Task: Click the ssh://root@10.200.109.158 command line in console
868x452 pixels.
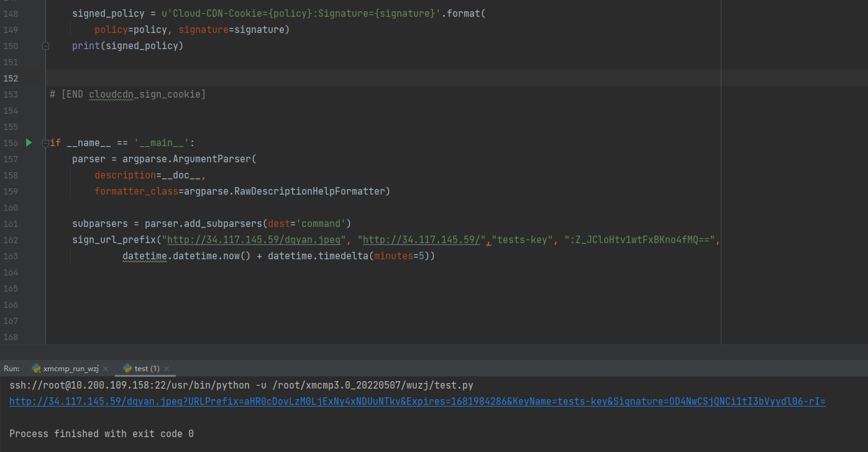Action: tap(241, 385)
